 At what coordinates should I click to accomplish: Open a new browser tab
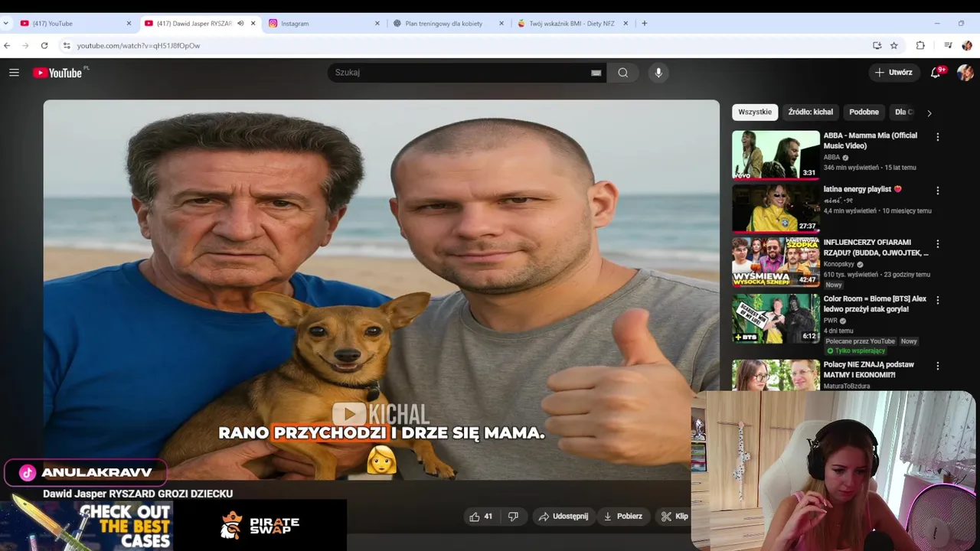(644, 23)
